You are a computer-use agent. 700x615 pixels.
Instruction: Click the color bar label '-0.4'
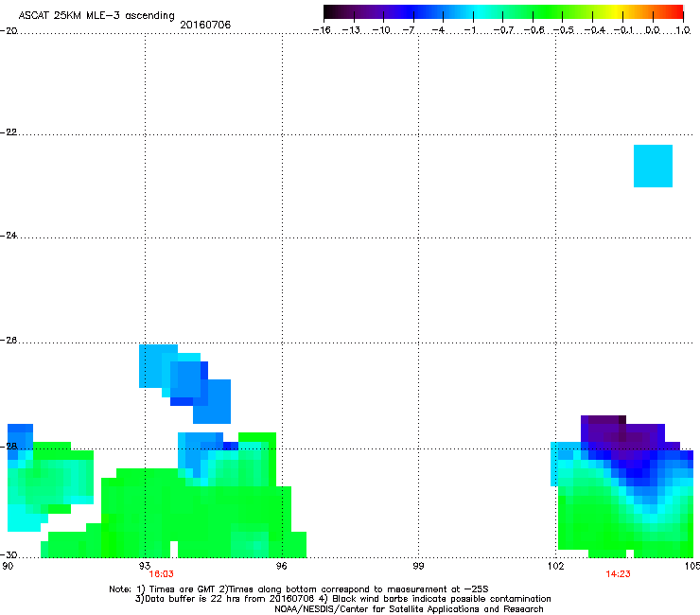click(x=595, y=30)
